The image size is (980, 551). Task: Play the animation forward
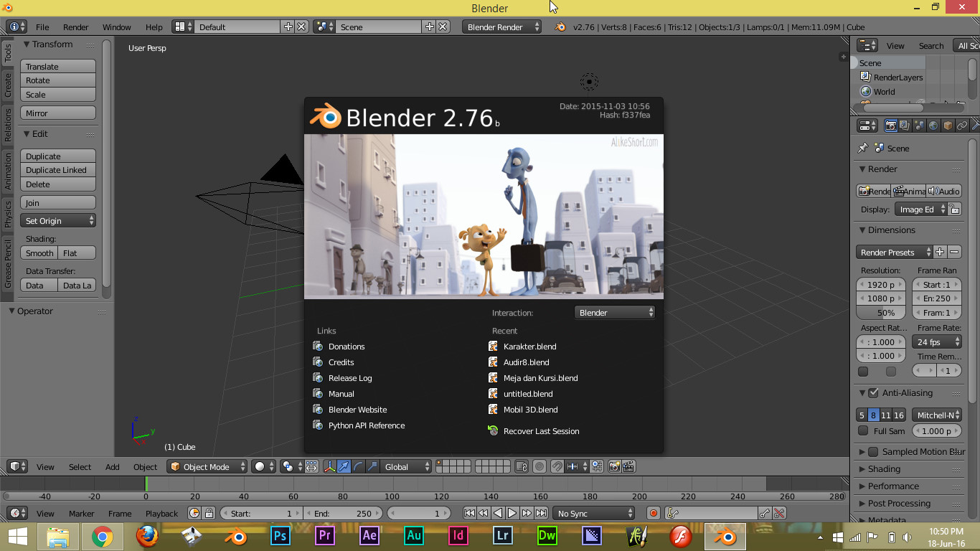512,513
